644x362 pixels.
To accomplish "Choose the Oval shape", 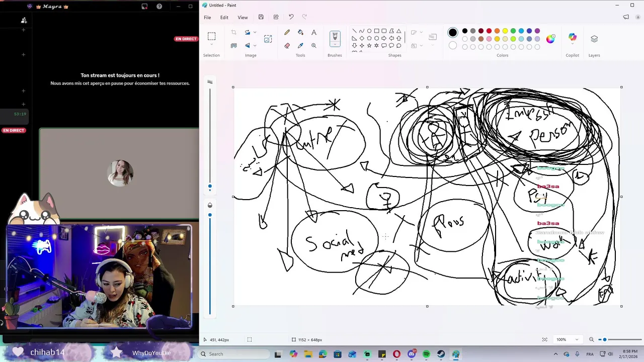I will 369,31.
